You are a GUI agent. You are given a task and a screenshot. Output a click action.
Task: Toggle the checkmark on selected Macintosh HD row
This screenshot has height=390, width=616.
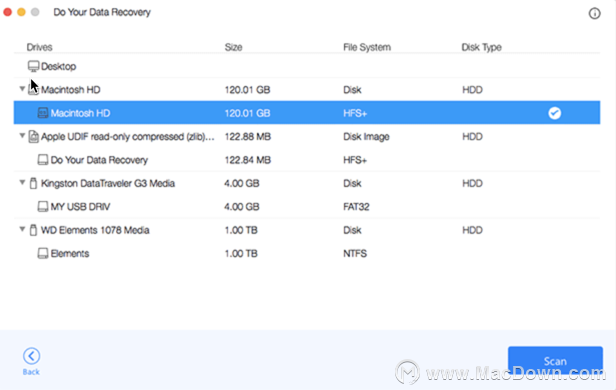click(x=554, y=113)
